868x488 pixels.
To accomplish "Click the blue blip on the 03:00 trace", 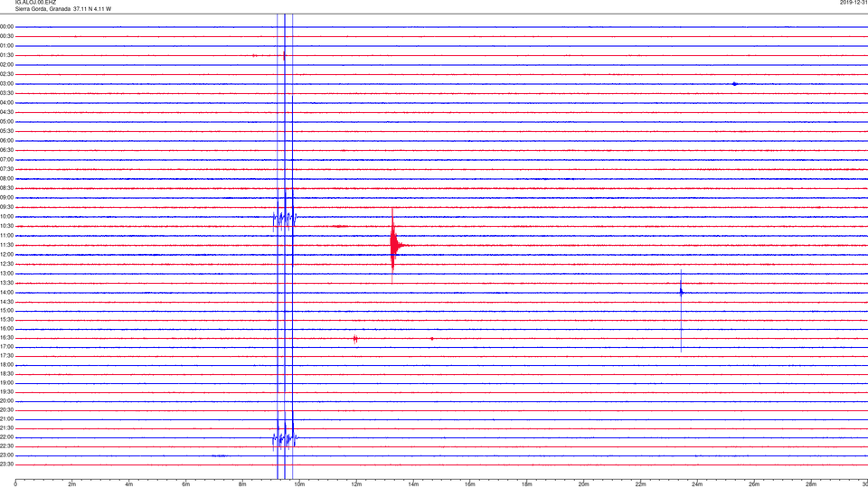I will pyautogui.click(x=734, y=84).
